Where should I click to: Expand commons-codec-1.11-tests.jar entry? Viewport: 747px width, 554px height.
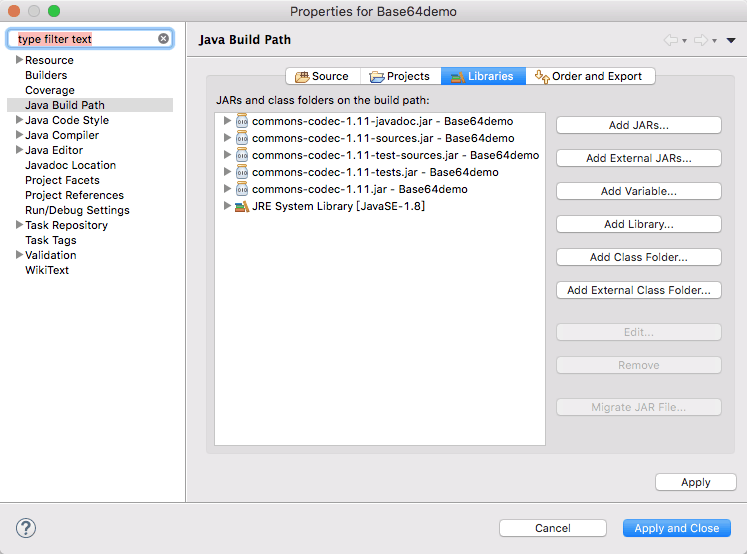[x=227, y=171]
